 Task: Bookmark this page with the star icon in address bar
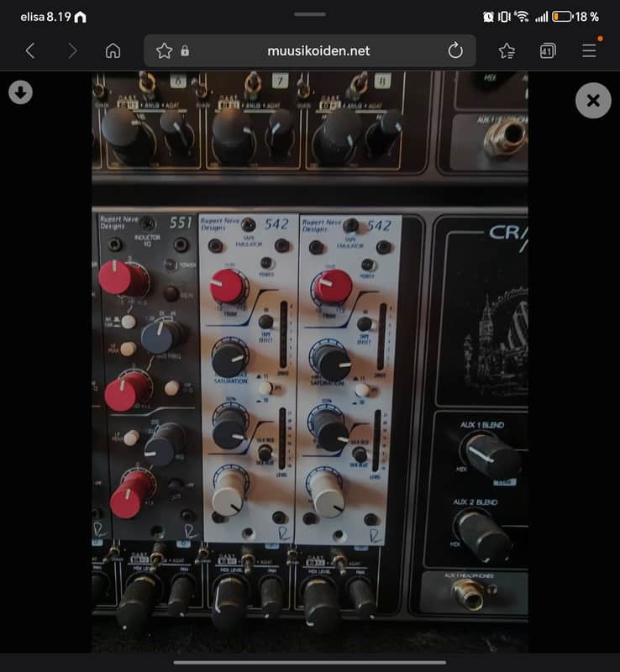[164, 51]
